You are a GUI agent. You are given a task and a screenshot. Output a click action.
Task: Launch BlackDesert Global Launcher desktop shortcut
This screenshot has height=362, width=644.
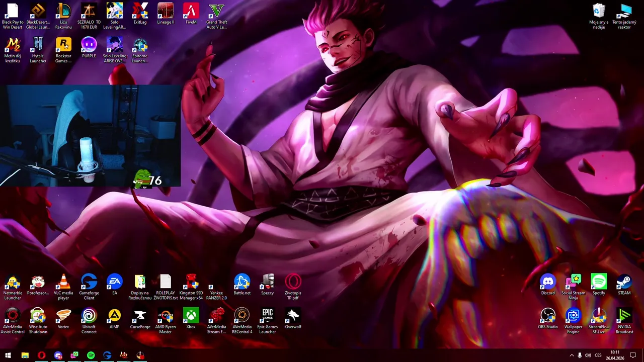coord(38,16)
